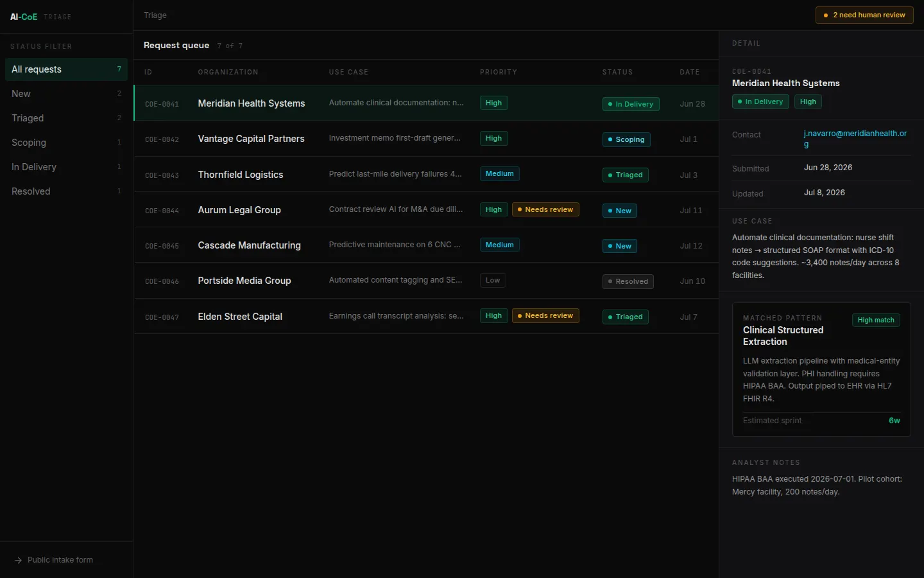Filter the queue by Scoping status
Screen dimensions: 924x578
66,143
